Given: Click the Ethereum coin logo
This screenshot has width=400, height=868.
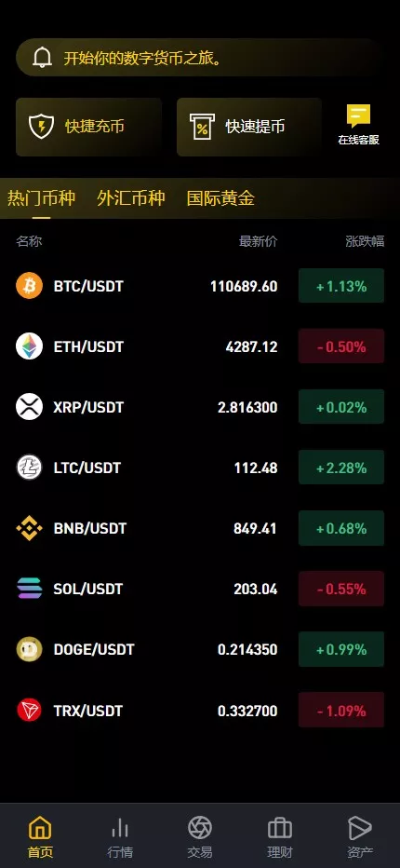Looking at the screenshot, I should (x=30, y=346).
